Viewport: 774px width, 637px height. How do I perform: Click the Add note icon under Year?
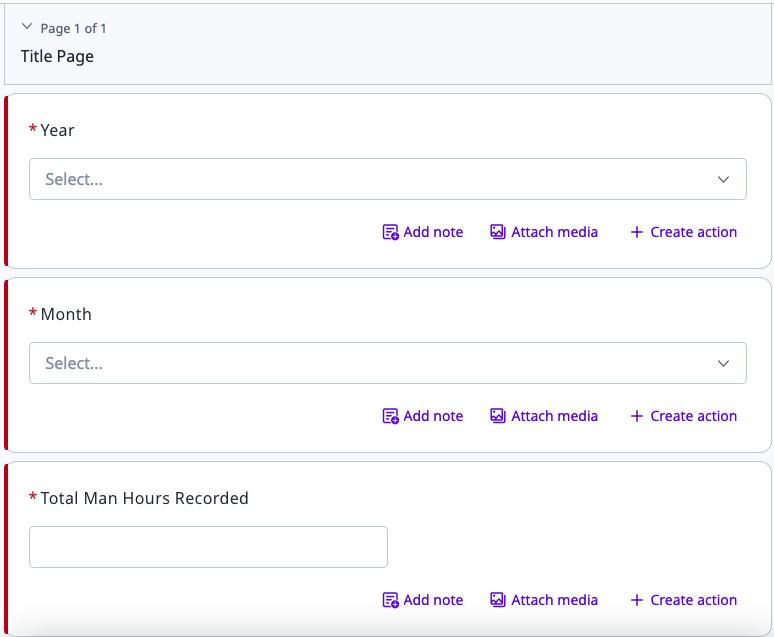point(391,232)
